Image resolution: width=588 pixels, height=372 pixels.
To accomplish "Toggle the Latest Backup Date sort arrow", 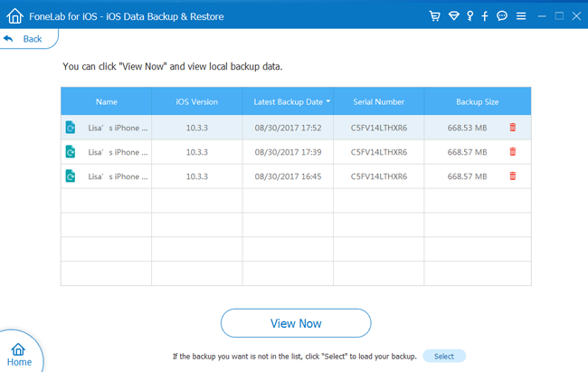I will (x=328, y=101).
